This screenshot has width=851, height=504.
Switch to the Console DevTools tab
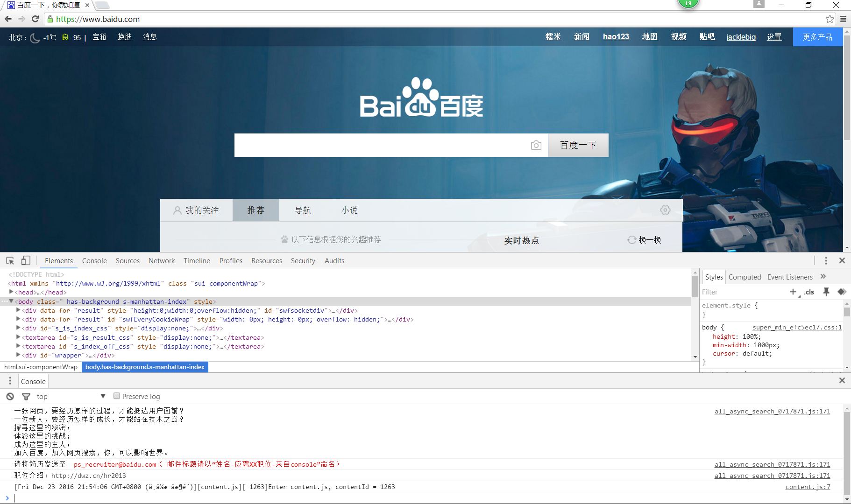94,260
